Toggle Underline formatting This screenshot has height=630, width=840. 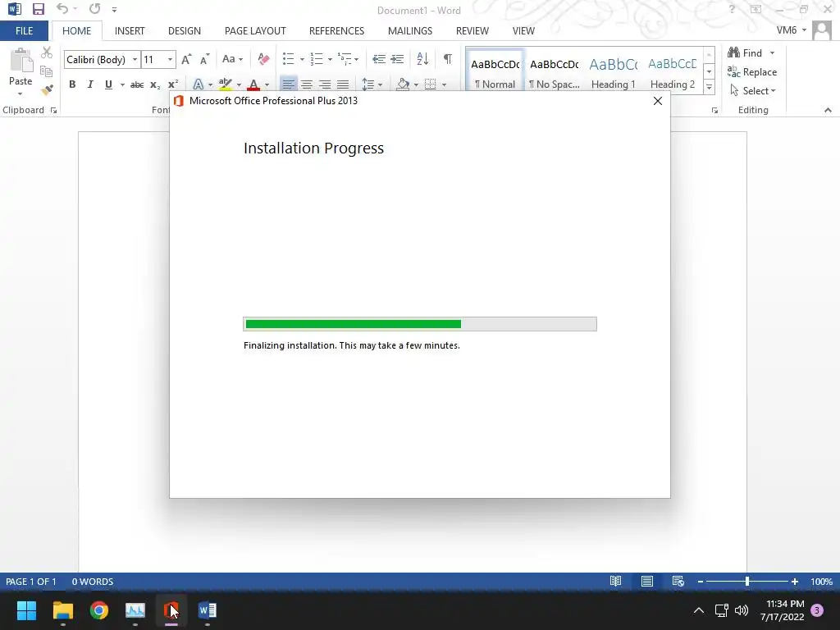[108, 84]
